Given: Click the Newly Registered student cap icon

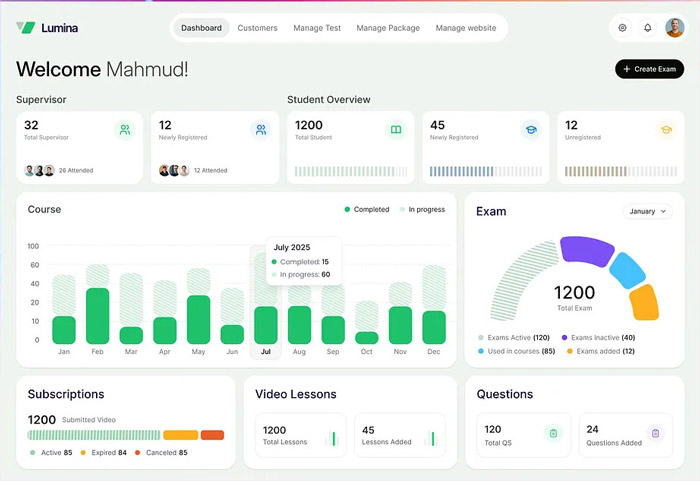Looking at the screenshot, I should tap(530, 130).
